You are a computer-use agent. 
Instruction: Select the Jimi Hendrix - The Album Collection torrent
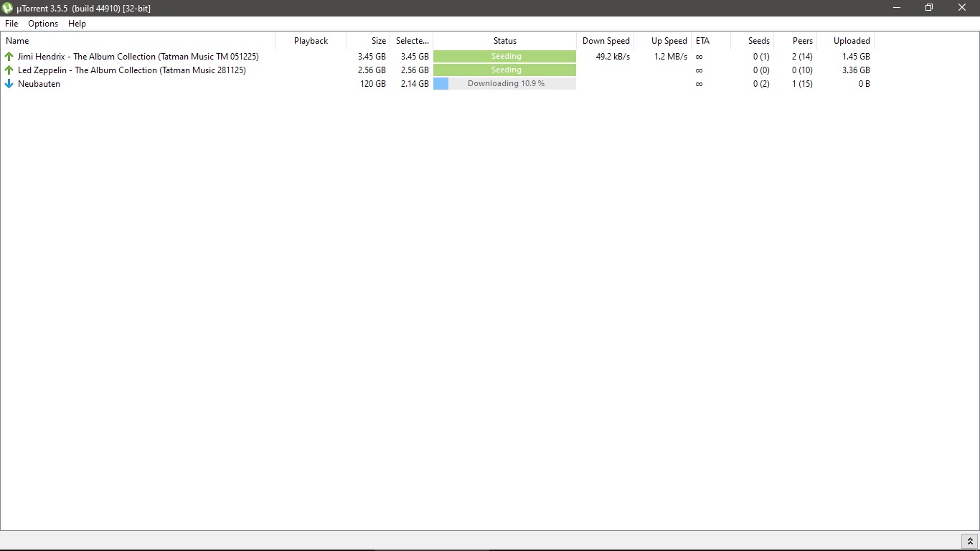tap(138, 56)
